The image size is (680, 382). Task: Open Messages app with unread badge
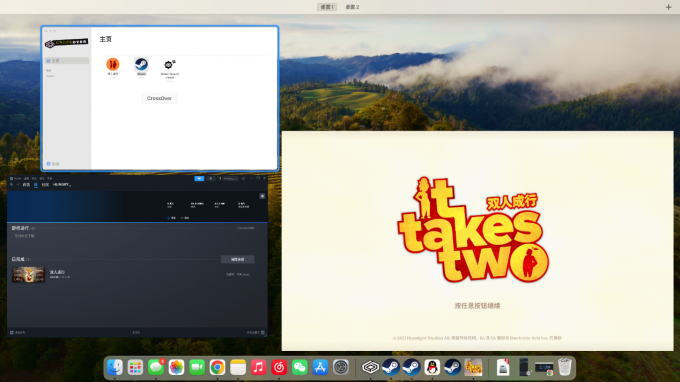coord(156,367)
